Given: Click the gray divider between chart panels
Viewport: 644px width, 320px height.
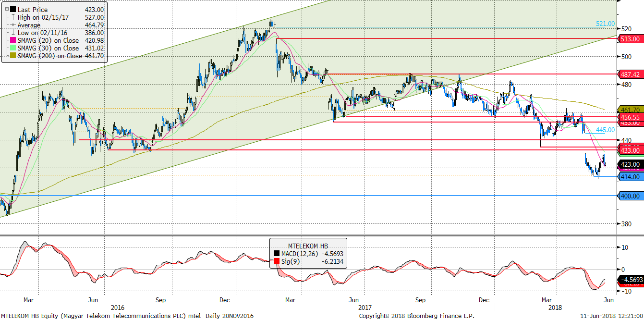Looking at the screenshot, I should pyautogui.click(x=307, y=235).
